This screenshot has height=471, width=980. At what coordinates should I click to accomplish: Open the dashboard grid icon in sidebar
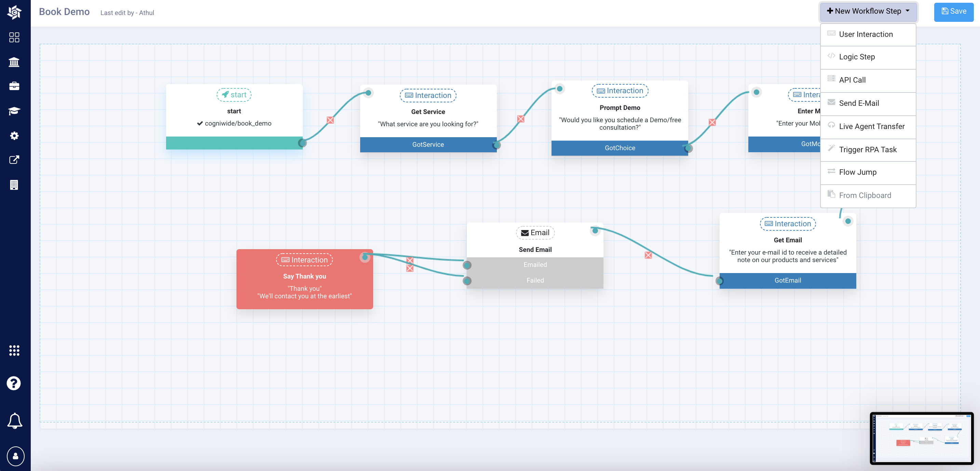(14, 37)
